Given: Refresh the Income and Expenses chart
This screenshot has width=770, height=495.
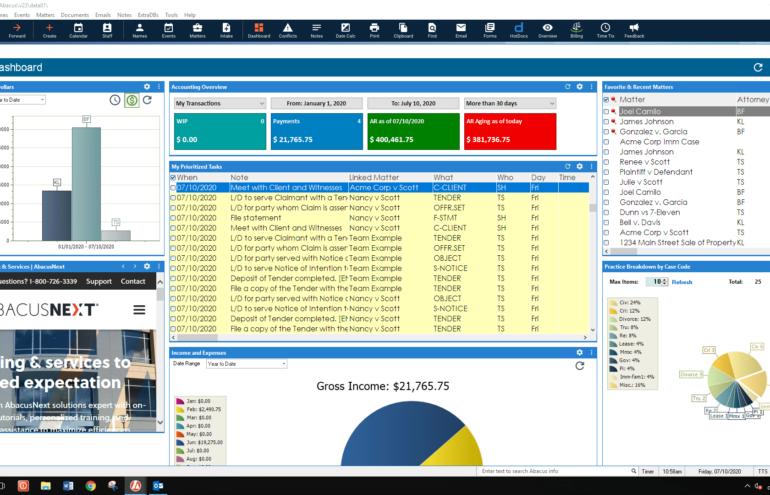Looking at the screenshot, I should click(x=579, y=366).
